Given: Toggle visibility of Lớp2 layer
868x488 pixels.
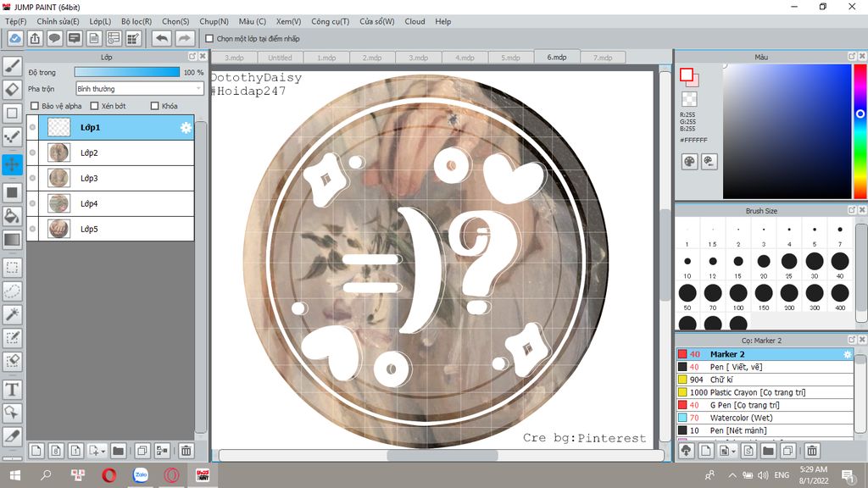Looking at the screenshot, I should coord(33,152).
